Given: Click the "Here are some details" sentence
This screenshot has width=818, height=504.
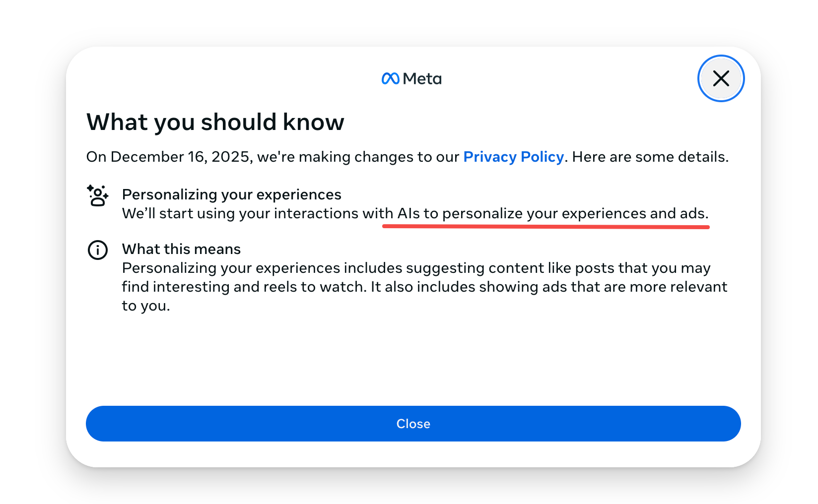Looking at the screenshot, I should 650,157.
